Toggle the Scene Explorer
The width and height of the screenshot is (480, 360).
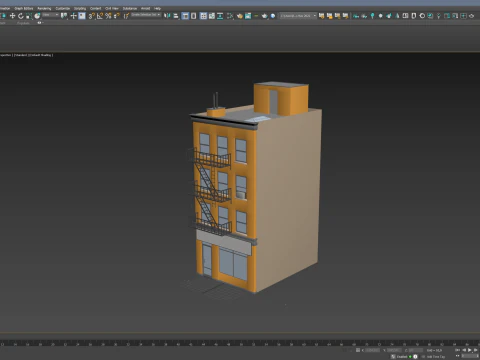tap(185, 16)
